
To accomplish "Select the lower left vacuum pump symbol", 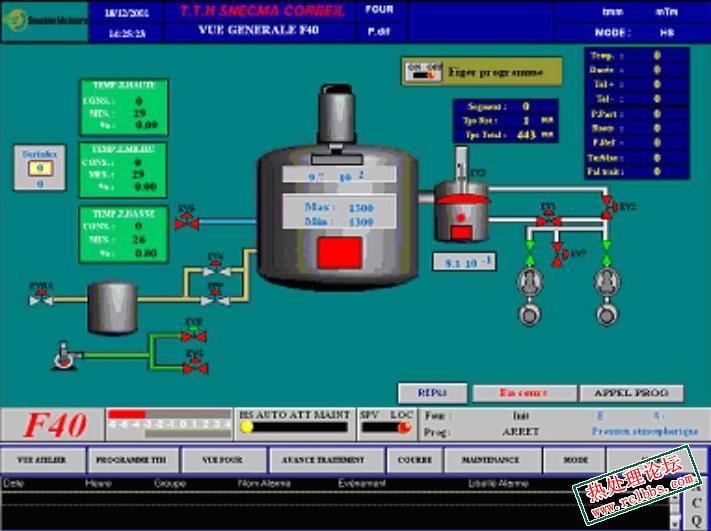I will tap(529, 314).
